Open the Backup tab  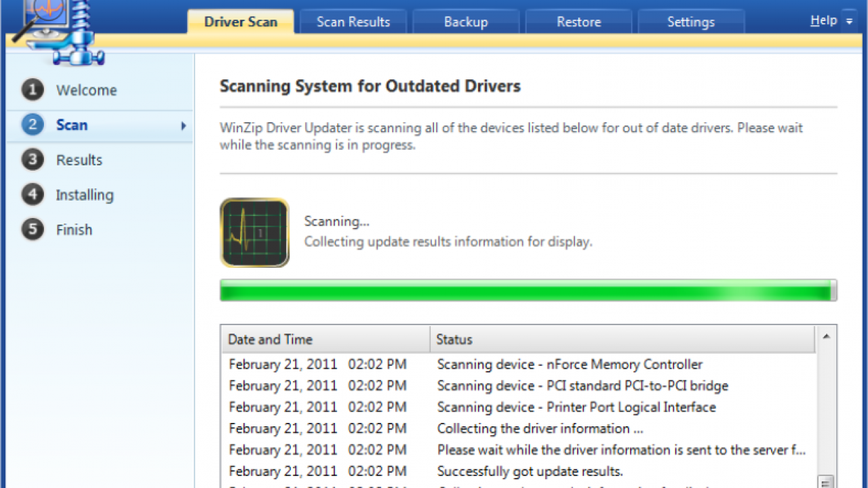pos(466,22)
